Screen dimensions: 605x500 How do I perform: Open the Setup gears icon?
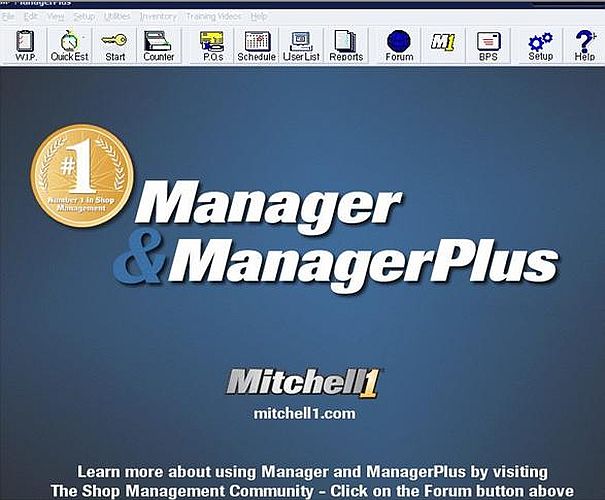coord(540,46)
